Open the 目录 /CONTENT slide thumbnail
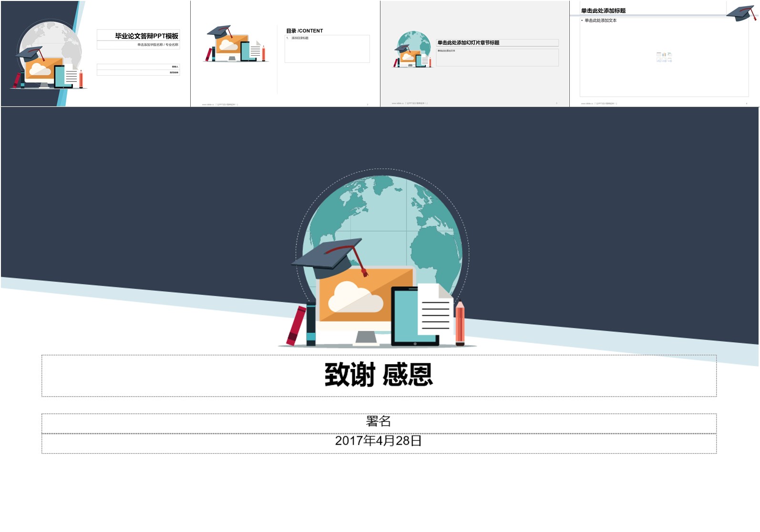The image size is (760, 532). pyautogui.click(x=285, y=53)
